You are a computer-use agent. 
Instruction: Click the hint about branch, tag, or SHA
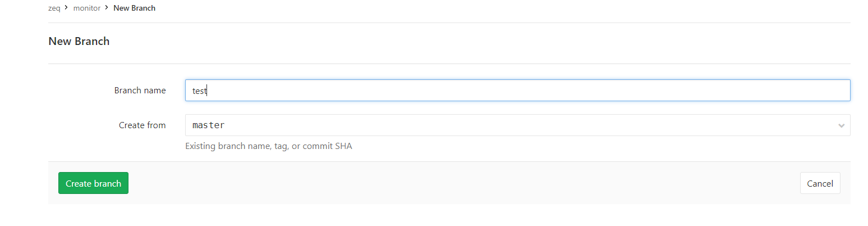[x=269, y=147]
